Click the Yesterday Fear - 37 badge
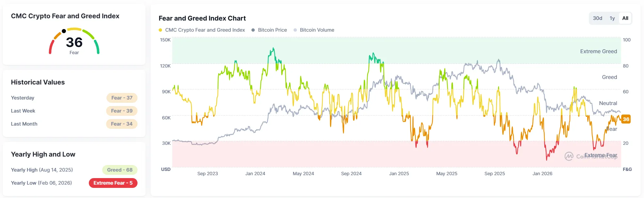Screen dimensions: 644x198 coord(122,98)
